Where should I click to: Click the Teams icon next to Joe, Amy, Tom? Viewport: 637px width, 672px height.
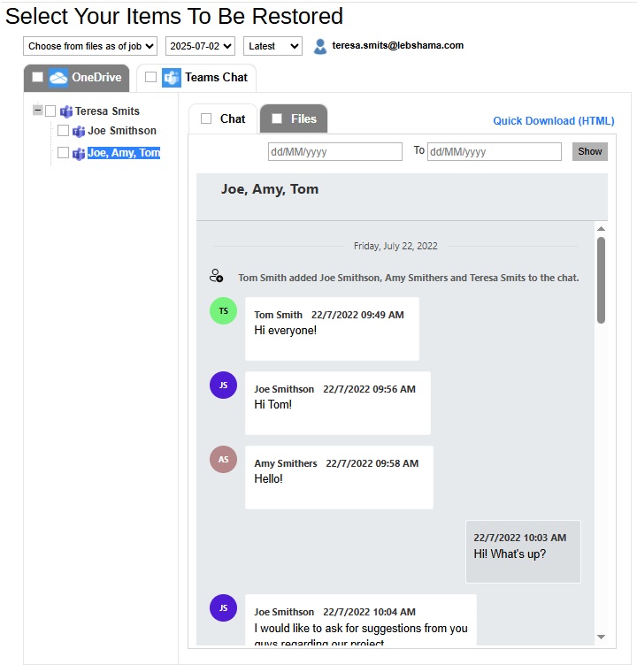pyautogui.click(x=79, y=154)
